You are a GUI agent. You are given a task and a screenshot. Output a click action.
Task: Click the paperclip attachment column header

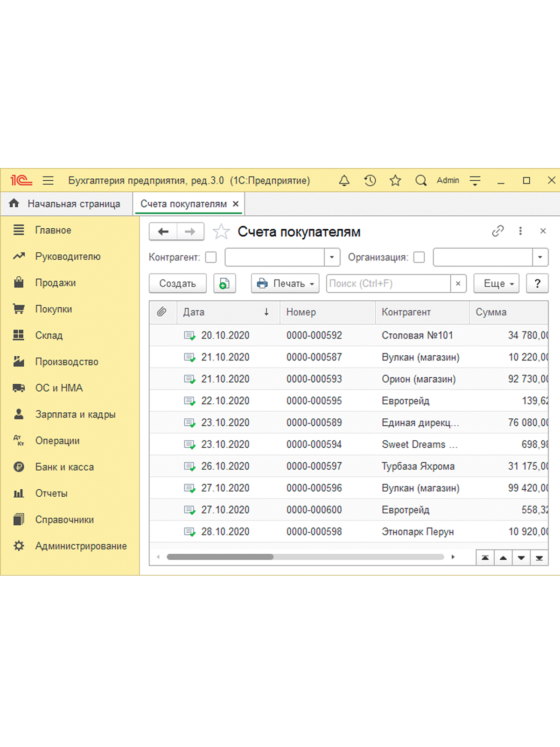(x=161, y=312)
